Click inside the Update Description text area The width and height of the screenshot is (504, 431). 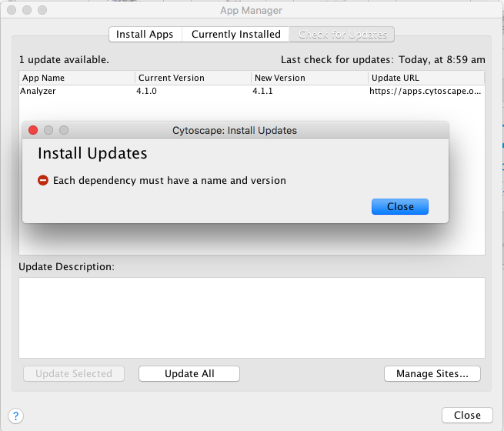252,318
